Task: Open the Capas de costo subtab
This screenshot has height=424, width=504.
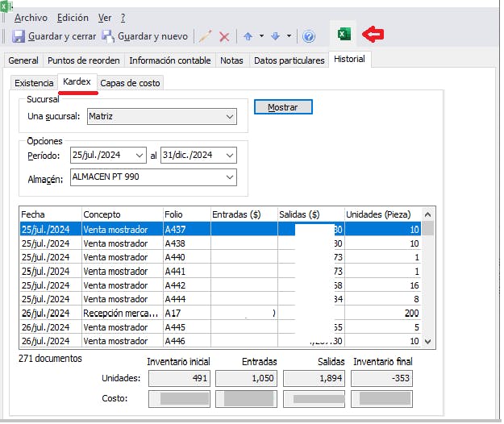Action: [130, 82]
